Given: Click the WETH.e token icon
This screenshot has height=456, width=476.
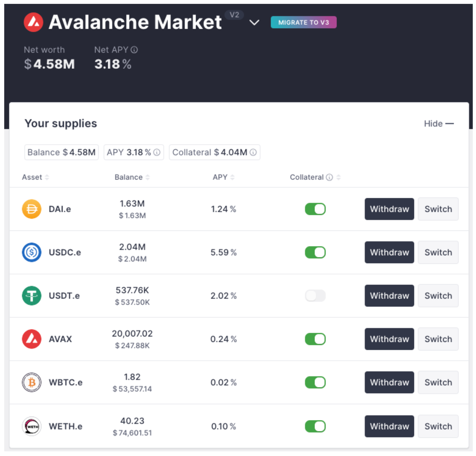Looking at the screenshot, I should coord(31,426).
